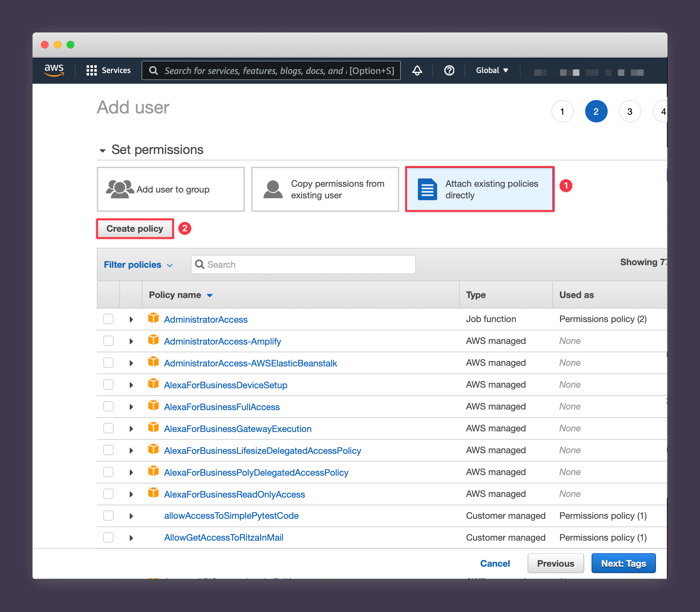The width and height of the screenshot is (700, 612).
Task: Click the AWS logo
Action: pyautogui.click(x=54, y=70)
